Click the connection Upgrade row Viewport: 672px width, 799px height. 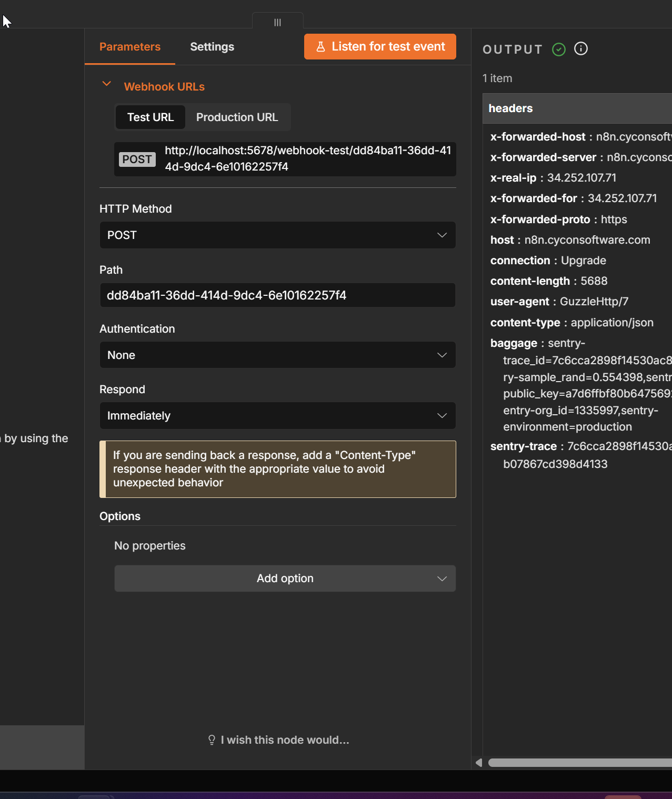(548, 261)
